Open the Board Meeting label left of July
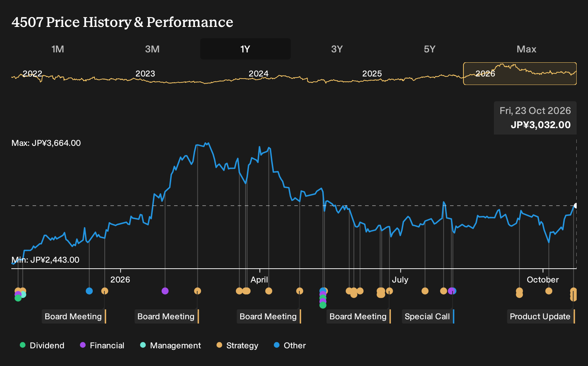 358,316
